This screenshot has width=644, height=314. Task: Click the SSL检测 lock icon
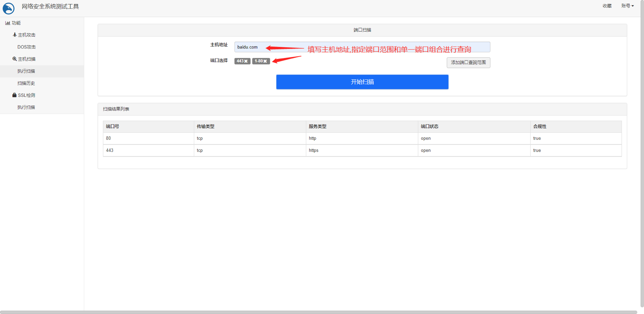click(x=15, y=95)
